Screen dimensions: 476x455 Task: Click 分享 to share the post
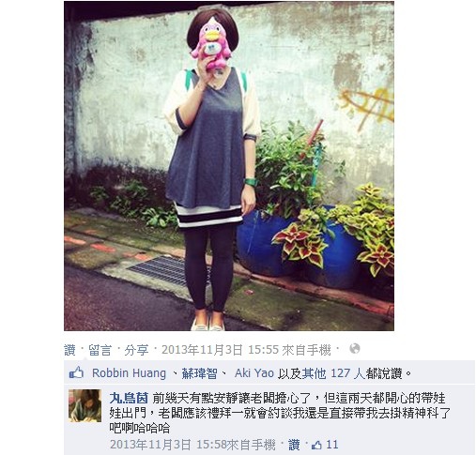pyautogui.click(x=136, y=350)
